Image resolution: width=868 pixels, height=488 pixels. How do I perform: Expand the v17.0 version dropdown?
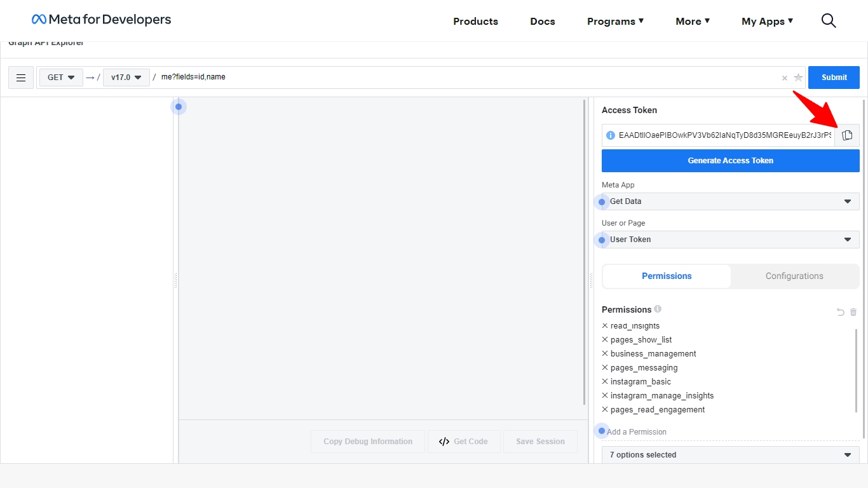[x=126, y=78]
